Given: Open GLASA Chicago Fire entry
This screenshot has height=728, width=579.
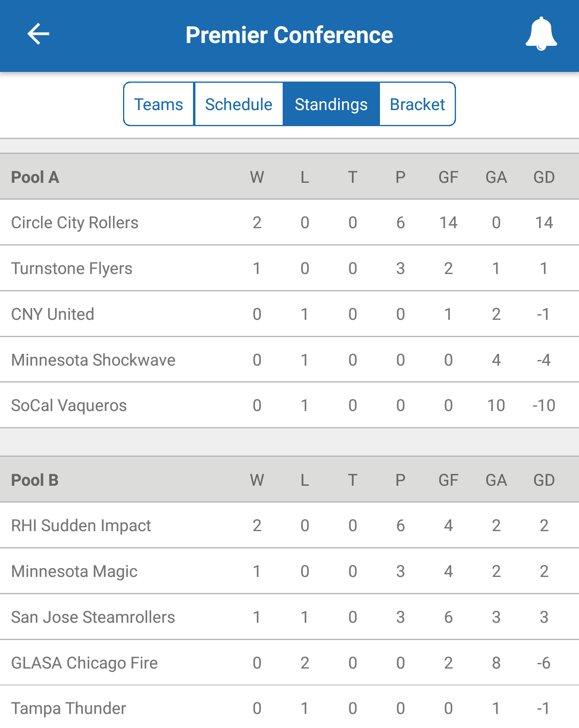Looking at the screenshot, I should pyautogui.click(x=84, y=663).
